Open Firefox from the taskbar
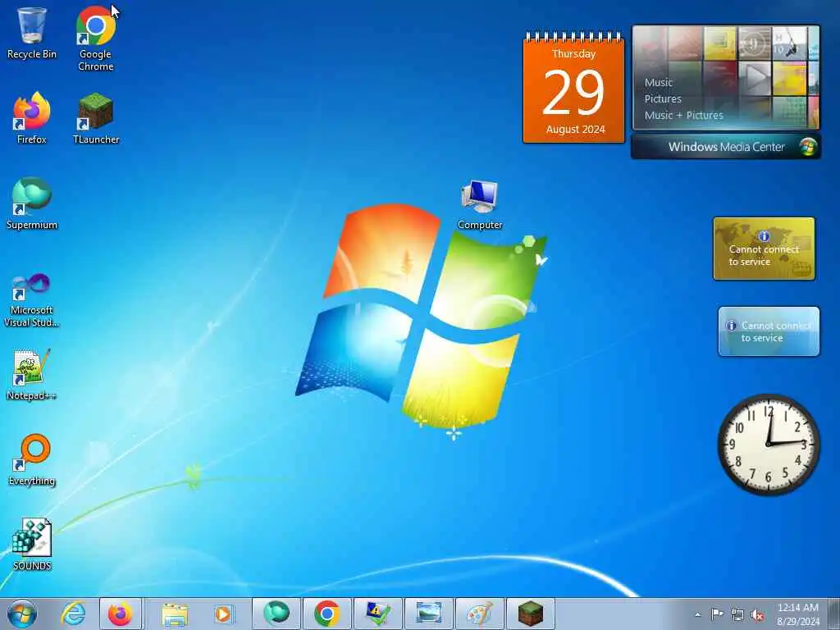 click(x=121, y=614)
